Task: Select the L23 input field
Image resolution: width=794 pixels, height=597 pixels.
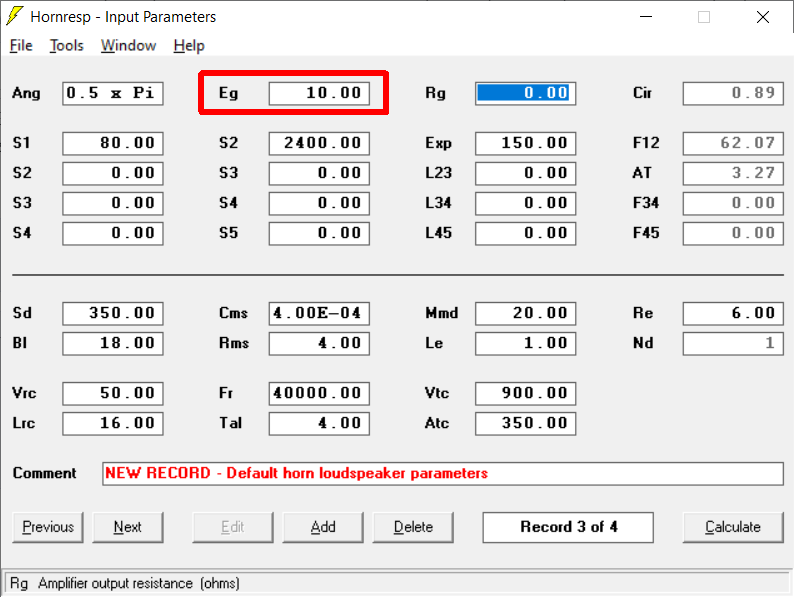Action: click(x=526, y=173)
